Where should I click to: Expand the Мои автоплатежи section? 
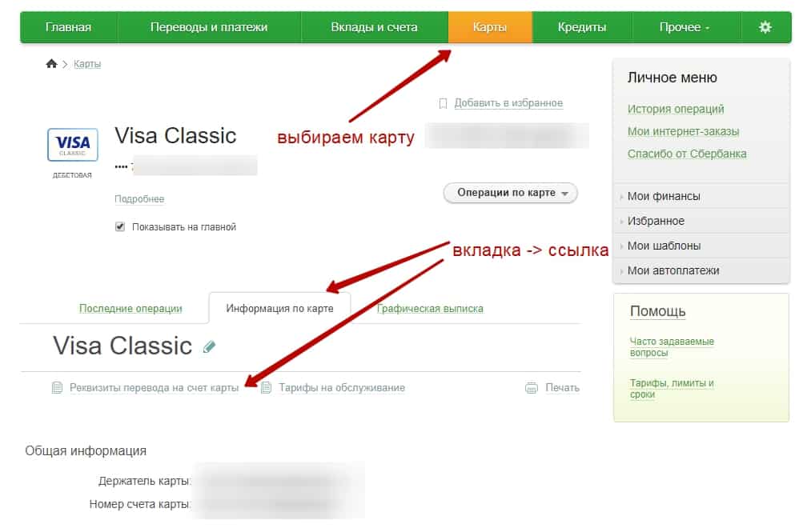[x=672, y=270]
